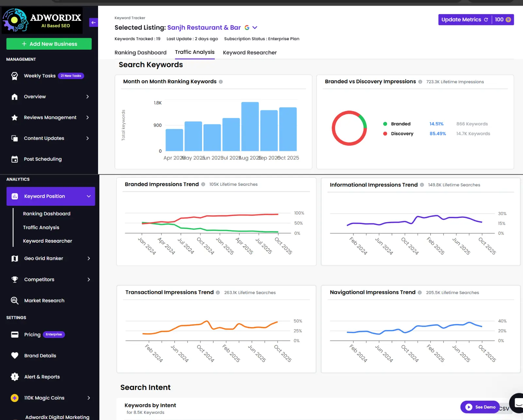Collapse the Keyword Position menu

coord(89,196)
